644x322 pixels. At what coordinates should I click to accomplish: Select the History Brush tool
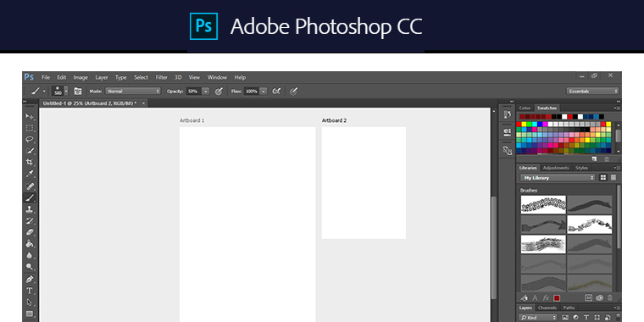click(30, 221)
